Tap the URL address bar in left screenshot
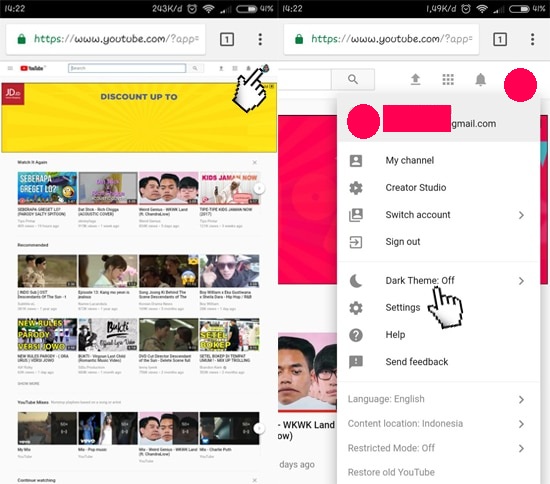The image size is (550, 484). point(106,39)
